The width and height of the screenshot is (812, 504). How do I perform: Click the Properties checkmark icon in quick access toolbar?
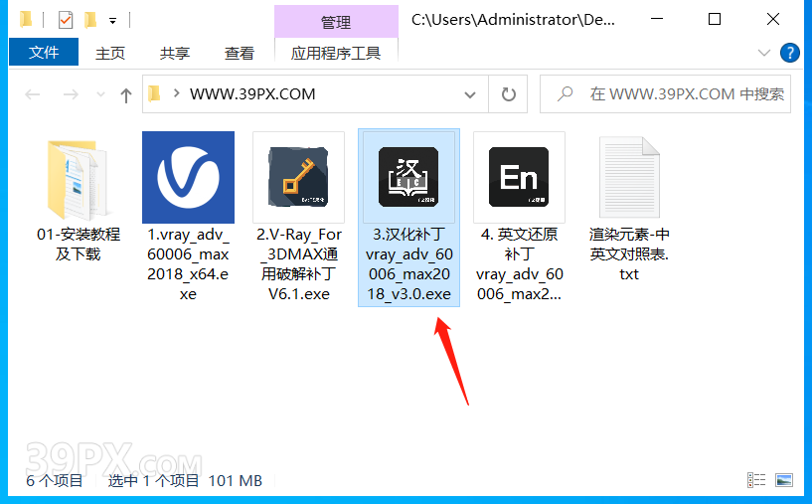[x=66, y=20]
